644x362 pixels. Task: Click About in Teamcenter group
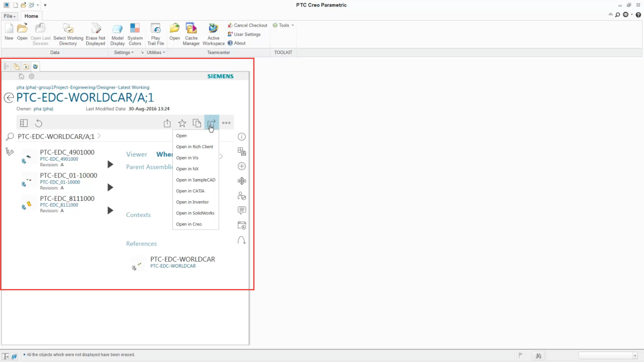(236, 43)
